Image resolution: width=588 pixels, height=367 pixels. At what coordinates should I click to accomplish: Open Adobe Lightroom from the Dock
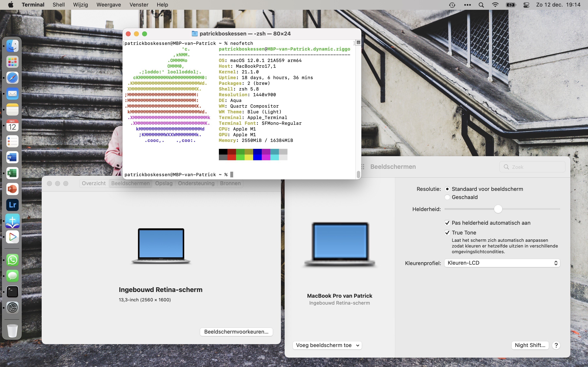12,205
